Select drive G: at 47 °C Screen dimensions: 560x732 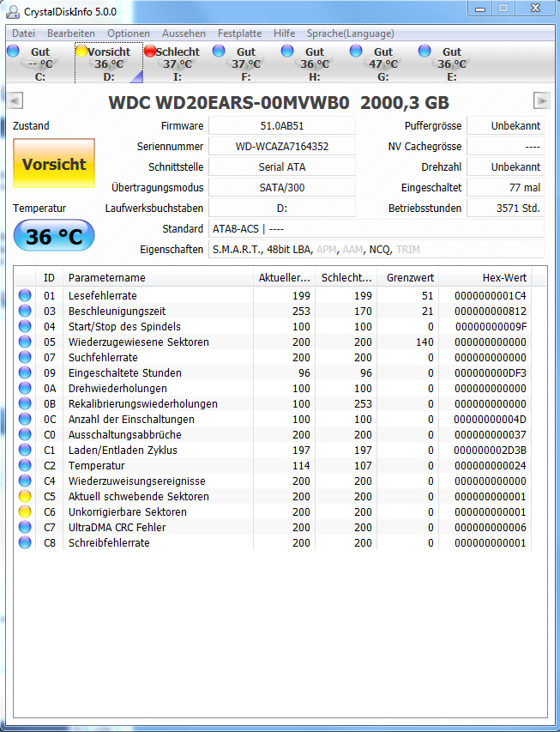(x=383, y=64)
